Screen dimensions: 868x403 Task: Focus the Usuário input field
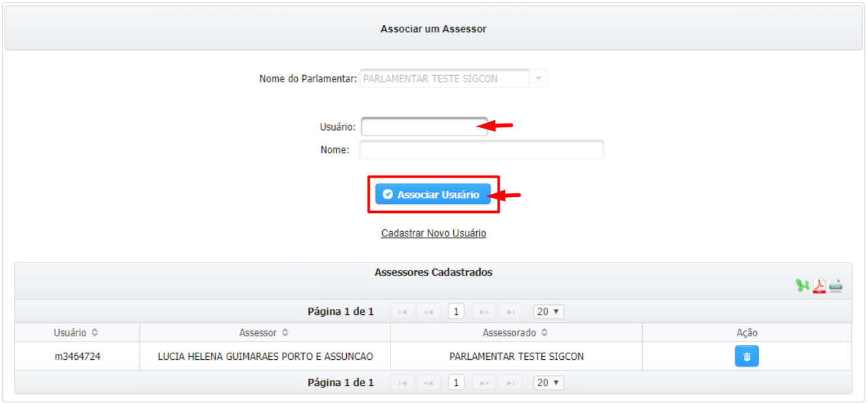[423, 127]
